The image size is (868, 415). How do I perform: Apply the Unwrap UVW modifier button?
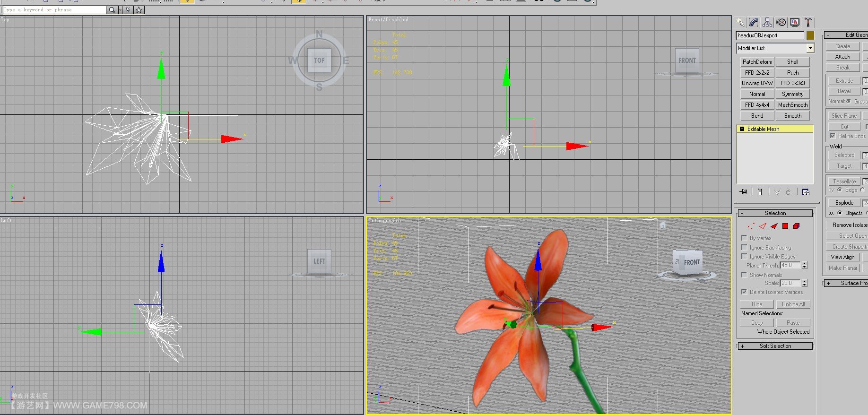tap(757, 83)
